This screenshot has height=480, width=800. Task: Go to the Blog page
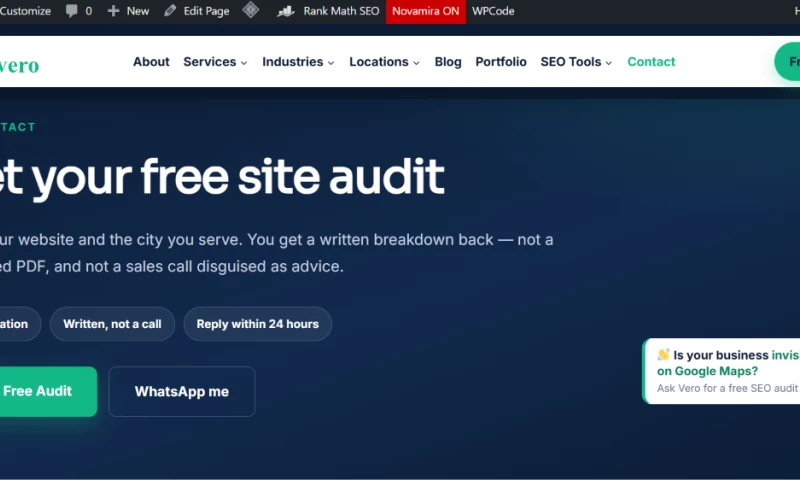click(448, 62)
